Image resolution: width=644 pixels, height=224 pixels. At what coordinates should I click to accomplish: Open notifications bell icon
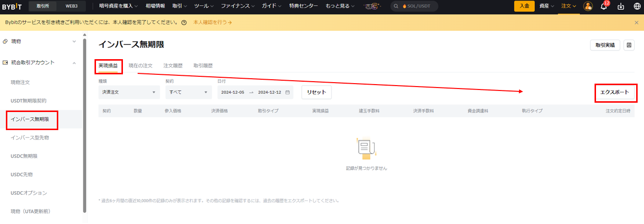coord(603,6)
